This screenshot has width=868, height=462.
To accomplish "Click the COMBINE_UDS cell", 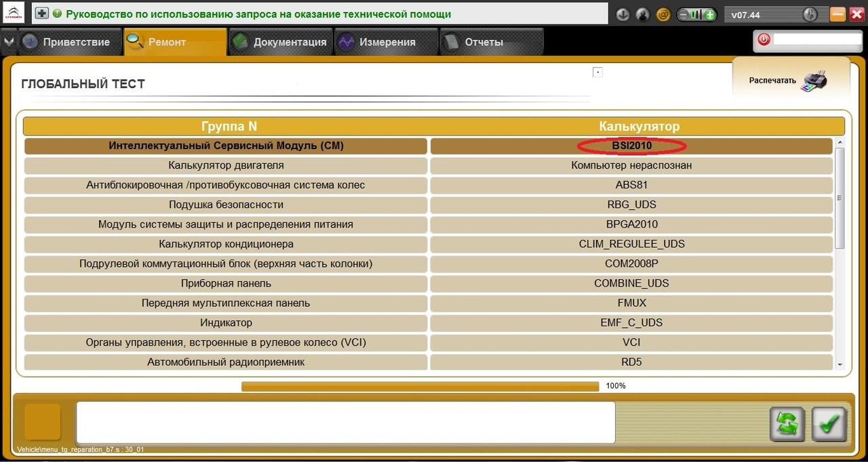I will (x=631, y=283).
